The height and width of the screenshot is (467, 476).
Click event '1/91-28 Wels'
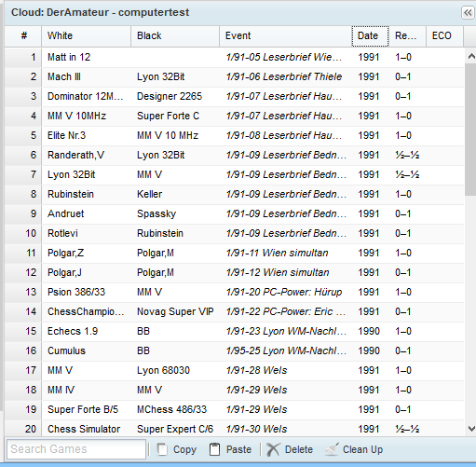coord(256,370)
